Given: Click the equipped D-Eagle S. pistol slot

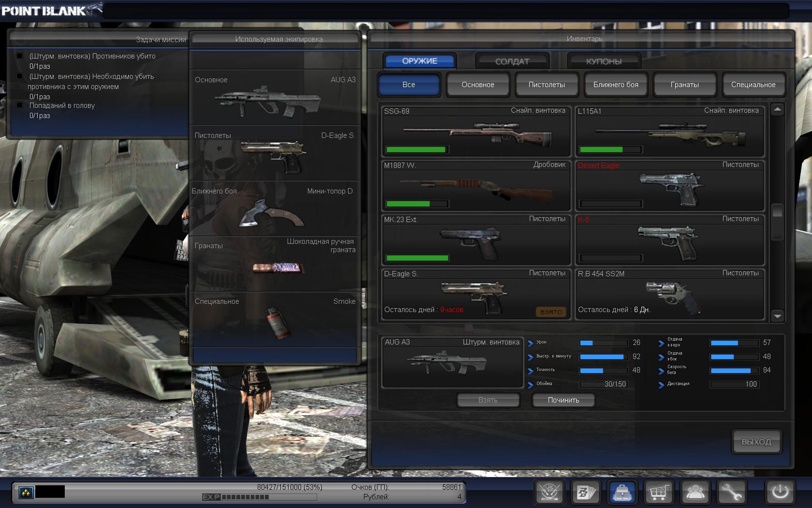Looking at the screenshot, I should click(275, 153).
